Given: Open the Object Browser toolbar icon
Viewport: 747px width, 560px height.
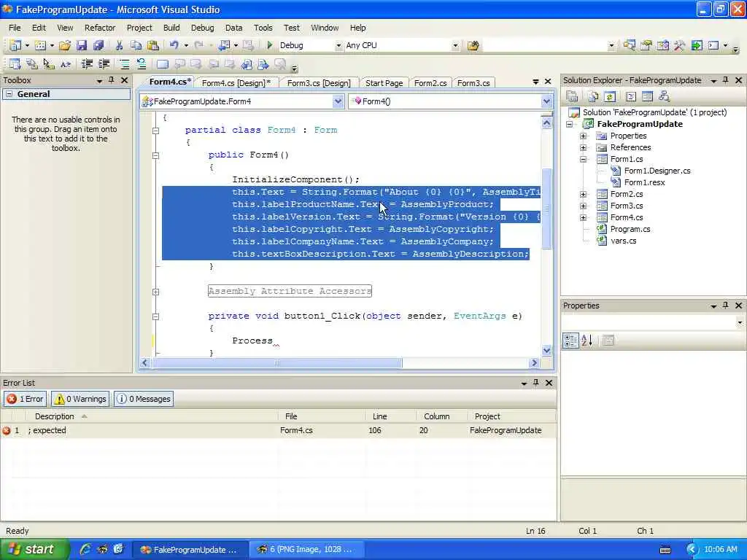Looking at the screenshot, I should (x=662, y=45).
